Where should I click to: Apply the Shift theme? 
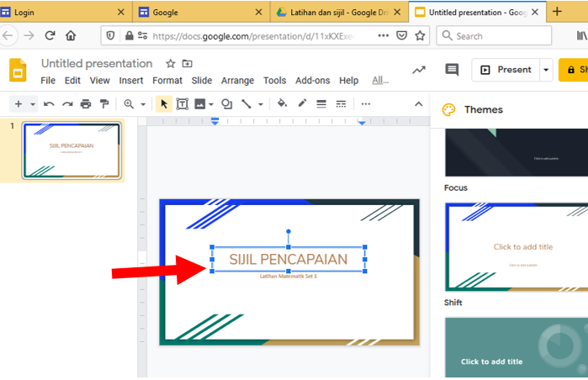pos(516,247)
